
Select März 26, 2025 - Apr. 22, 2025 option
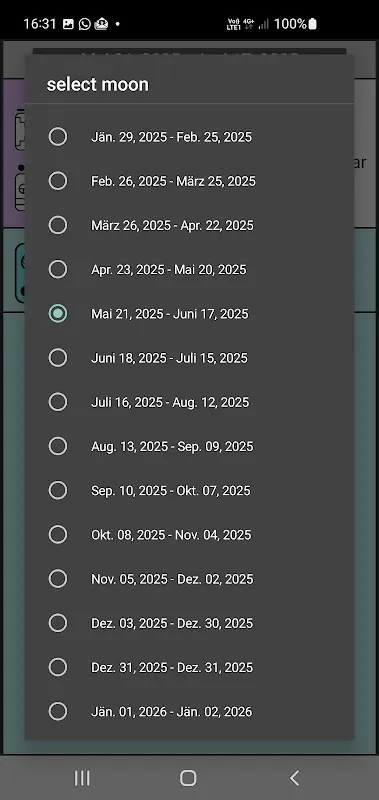pyautogui.click(x=189, y=225)
